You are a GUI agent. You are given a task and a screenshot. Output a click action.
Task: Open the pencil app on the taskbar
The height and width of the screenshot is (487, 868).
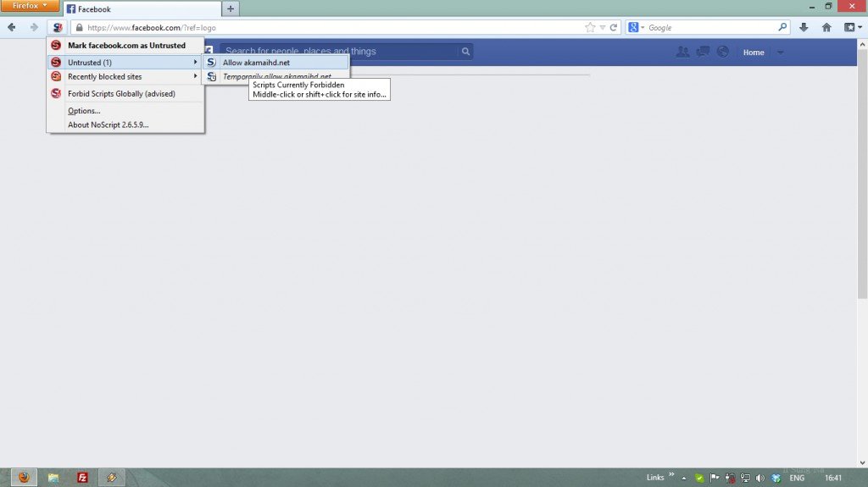coord(112,478)
